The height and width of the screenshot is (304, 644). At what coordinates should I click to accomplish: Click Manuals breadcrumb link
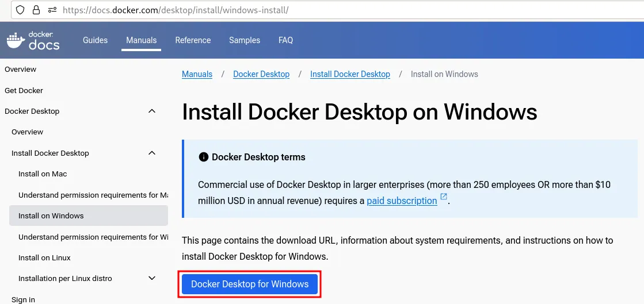(x=197, y=74)
